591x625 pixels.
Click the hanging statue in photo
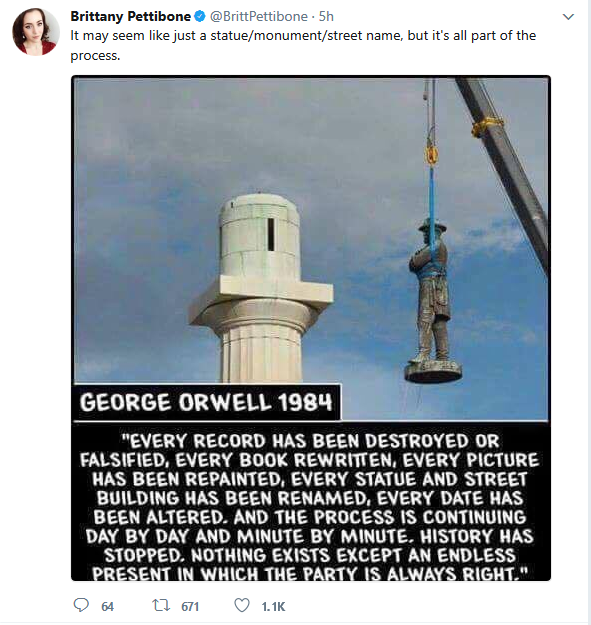tap(432, 302)
